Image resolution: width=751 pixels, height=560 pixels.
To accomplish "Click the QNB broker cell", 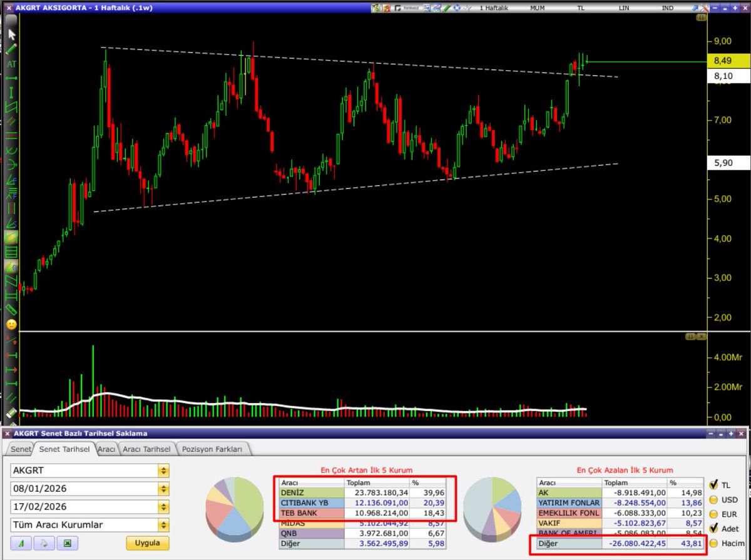I will tap(312, 533).
